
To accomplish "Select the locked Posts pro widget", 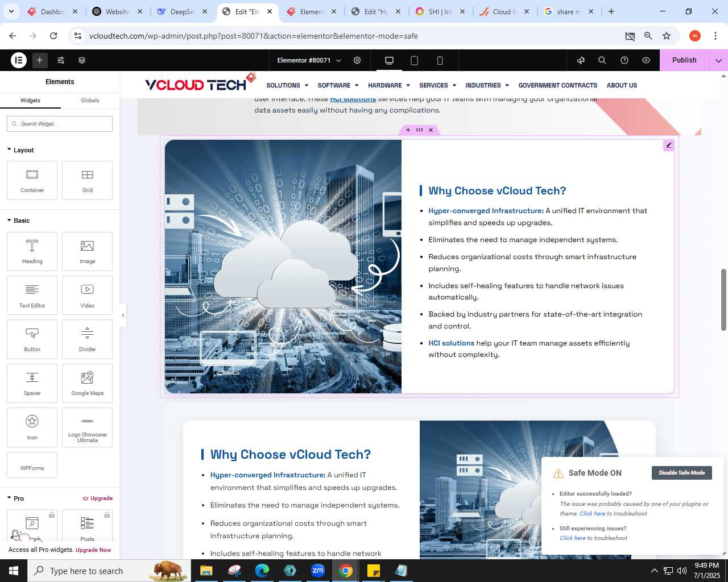I will (87, 526).
